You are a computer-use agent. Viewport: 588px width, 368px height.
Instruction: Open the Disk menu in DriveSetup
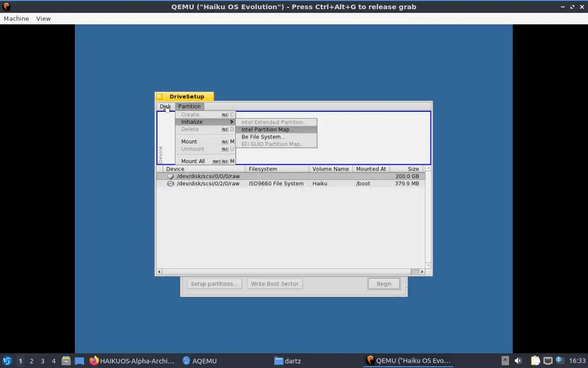coord(165,106)
